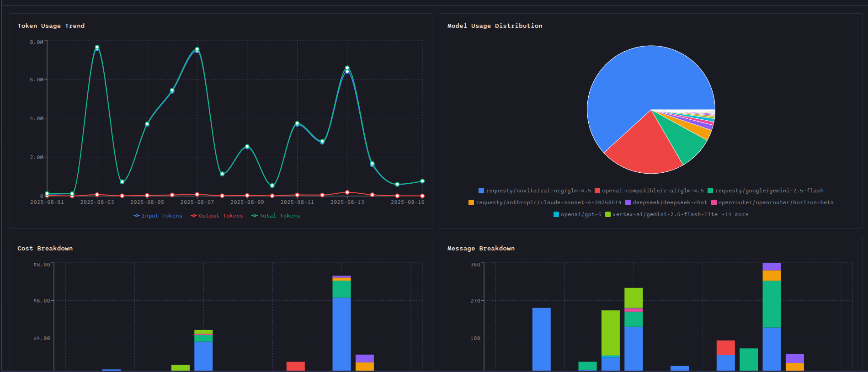868x372 pixels.
Task: Click vertex-ai/gemini-2.5-flash-lite legend label
Action: coord(665,214)
